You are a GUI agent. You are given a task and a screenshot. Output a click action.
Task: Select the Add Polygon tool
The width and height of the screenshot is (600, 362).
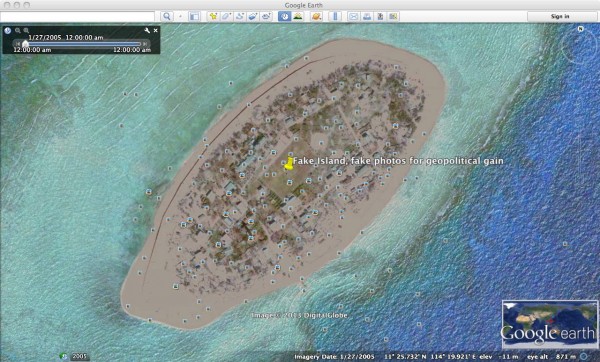pyautogui.click(x=226, y=16)
